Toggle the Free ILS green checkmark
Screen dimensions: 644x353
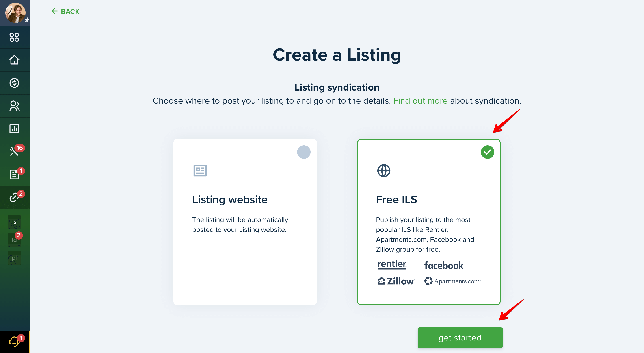pyautogui.click(x=488, y=152)
